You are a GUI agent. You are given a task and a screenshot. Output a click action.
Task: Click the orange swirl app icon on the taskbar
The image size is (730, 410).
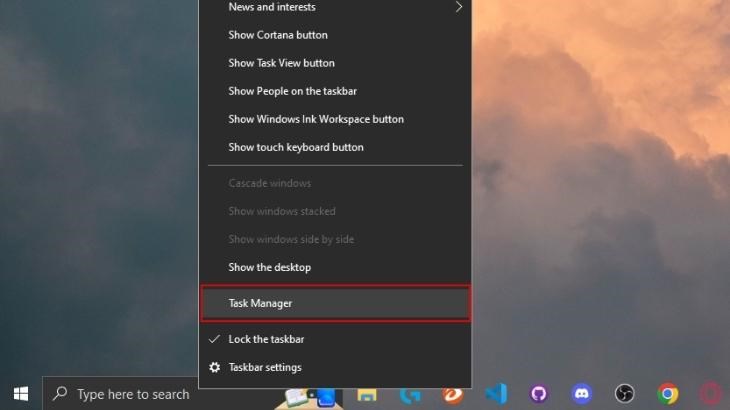tap(453, 395)
